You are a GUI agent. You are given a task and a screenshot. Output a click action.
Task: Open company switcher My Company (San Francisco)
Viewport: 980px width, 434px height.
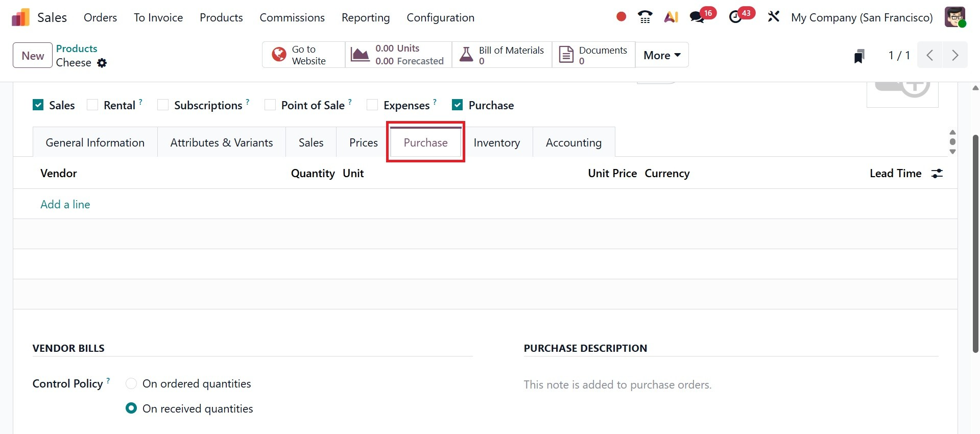[862, 17]
